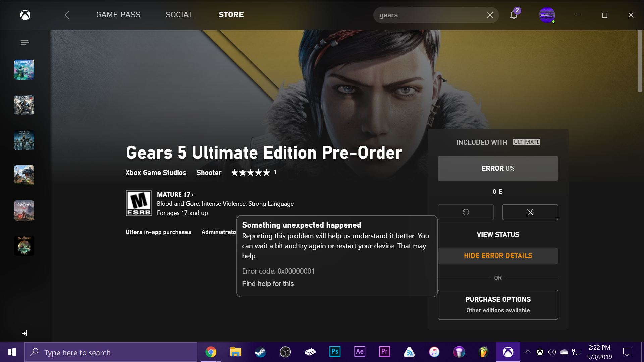The height and width of the screenshot is (362, 644).
Task: Click the search clear X button
Action: (490, 15)
